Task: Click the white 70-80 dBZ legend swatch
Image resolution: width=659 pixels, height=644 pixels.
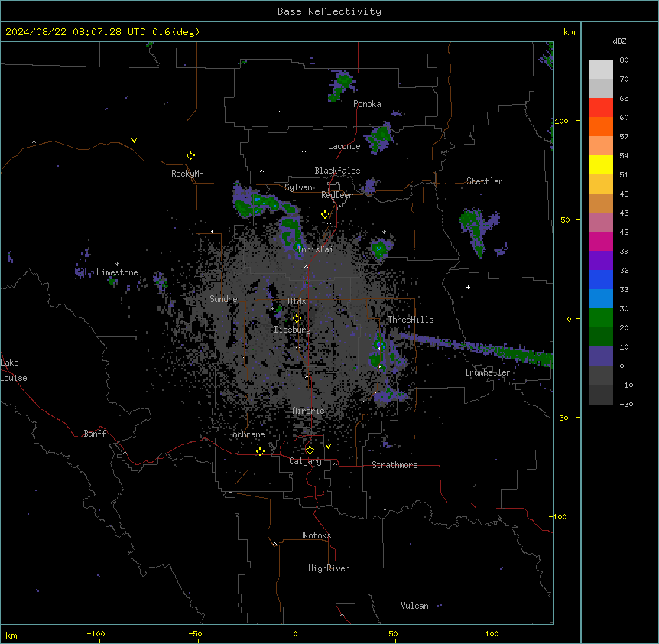Action: point(601,70)
